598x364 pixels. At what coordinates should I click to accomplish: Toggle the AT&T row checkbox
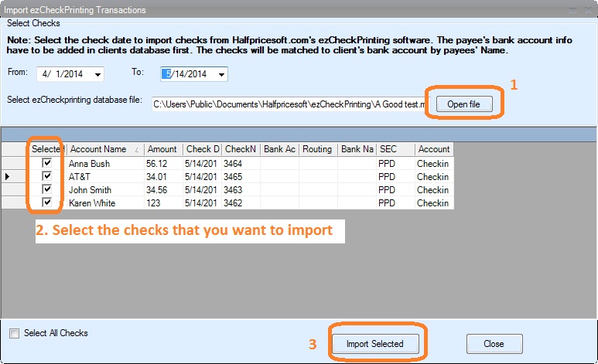(x=47, y=177)
